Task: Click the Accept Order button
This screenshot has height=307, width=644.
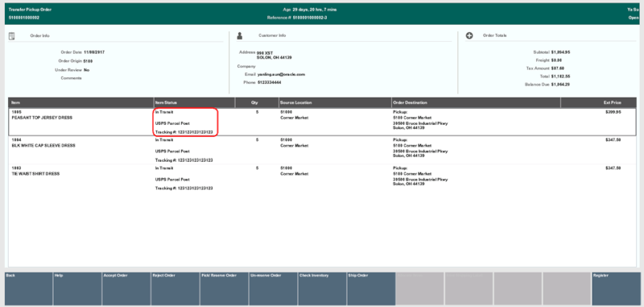Action: tap(126, 288)
